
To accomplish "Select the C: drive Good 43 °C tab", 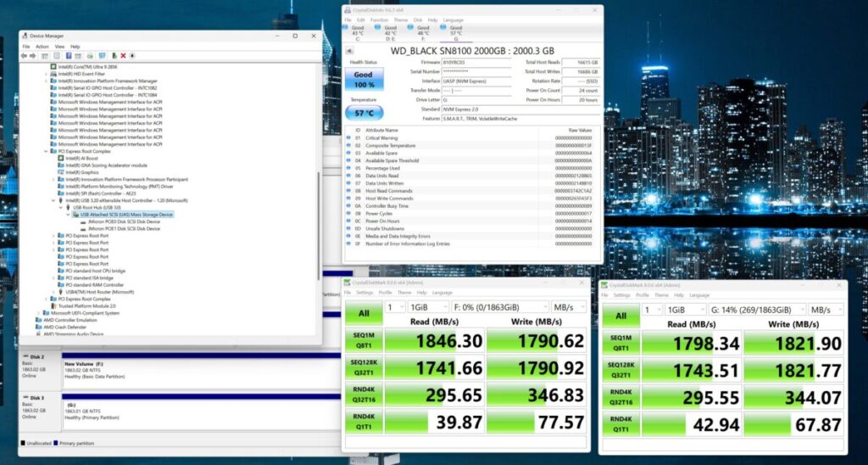I will point(358,33).
